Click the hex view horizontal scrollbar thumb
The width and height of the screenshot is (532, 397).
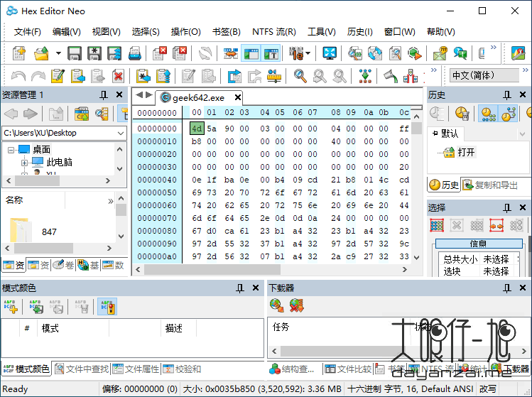pos(212,270)
